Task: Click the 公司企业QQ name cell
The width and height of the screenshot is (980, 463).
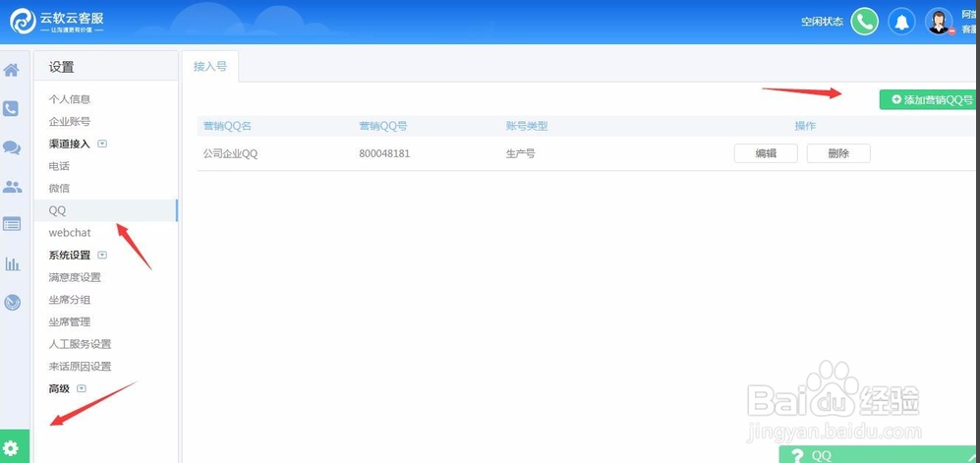Action: 230,153
